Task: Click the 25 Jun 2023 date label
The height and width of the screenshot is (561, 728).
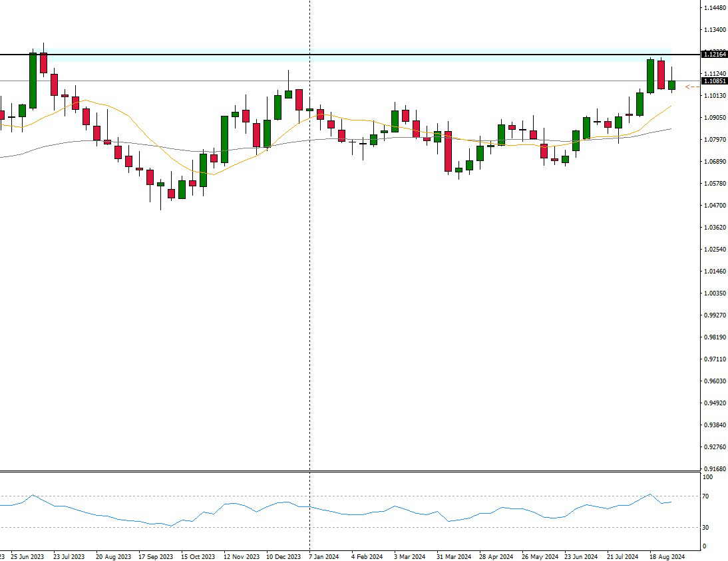Action: point(28,556)
